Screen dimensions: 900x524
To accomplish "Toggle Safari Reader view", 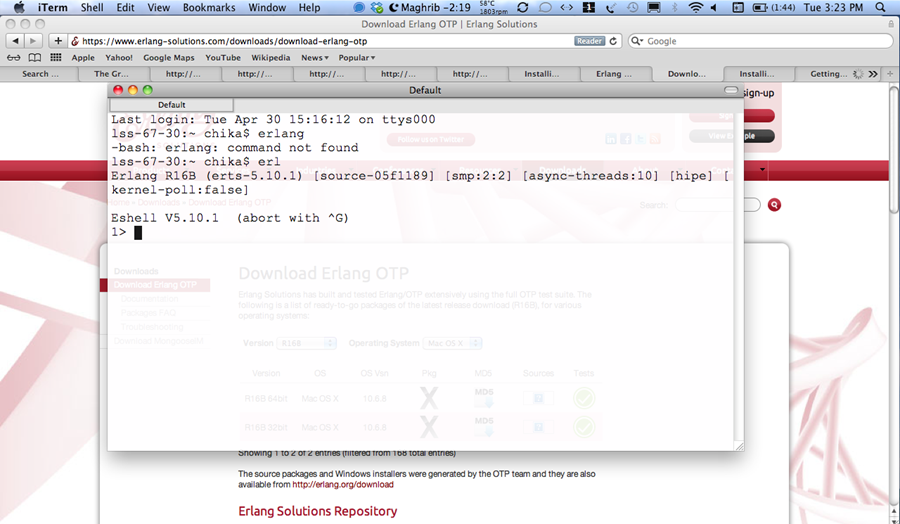I will (589, 41).
